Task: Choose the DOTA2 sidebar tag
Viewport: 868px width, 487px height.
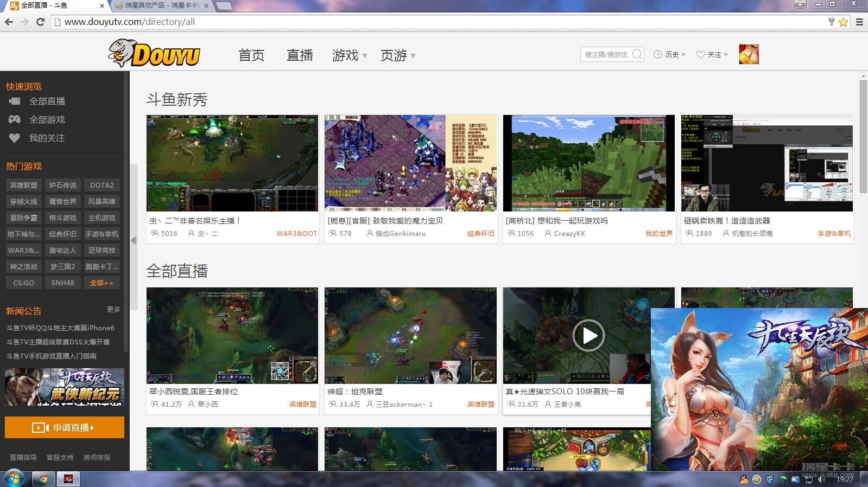Action: (x=102, y=185)
